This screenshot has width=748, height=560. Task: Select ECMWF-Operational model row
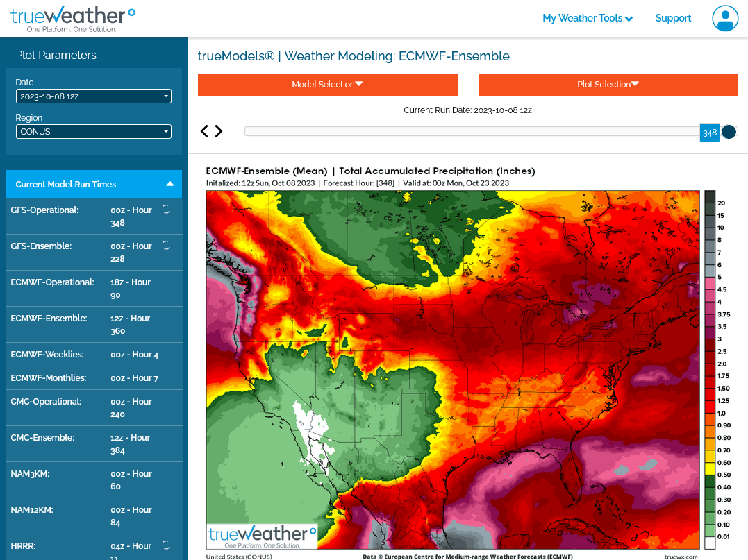(94, 289)
